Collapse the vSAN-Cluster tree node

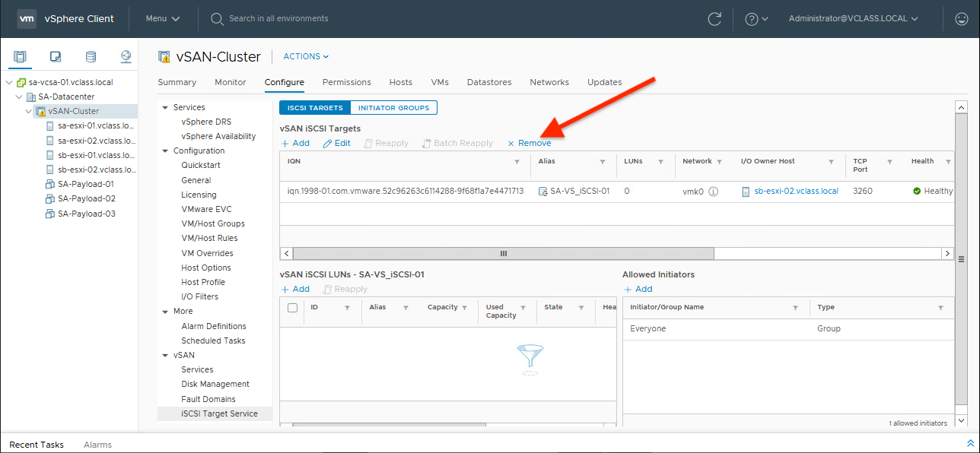29,112
